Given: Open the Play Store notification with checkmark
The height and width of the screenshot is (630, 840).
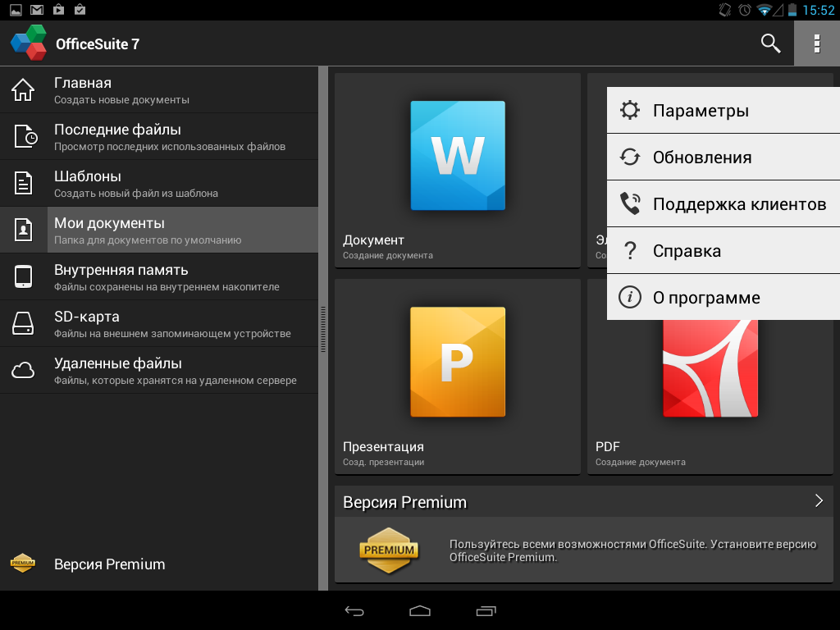Looking at the screenshot, I should pyautogui.click(x=80, y=10).
